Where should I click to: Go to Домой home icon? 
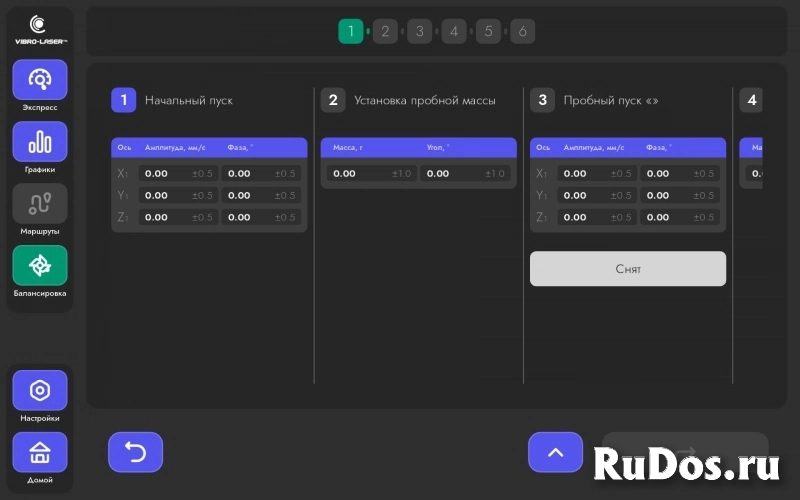[40, 453]
